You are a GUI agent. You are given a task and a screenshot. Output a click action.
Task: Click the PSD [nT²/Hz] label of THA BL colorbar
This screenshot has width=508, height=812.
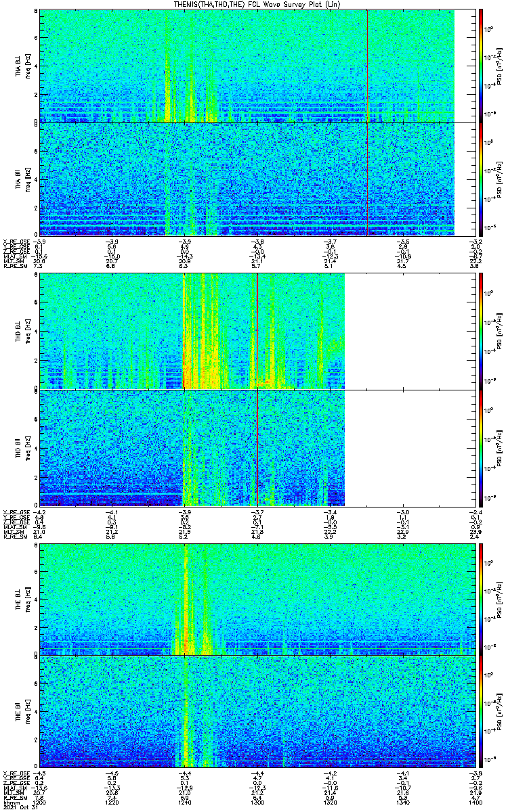[501, 66]
